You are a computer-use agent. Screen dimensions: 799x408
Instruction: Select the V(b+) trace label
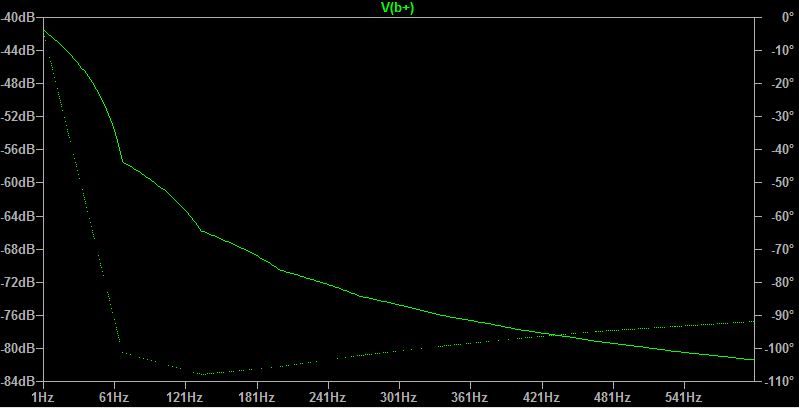(x=398, y=8)
